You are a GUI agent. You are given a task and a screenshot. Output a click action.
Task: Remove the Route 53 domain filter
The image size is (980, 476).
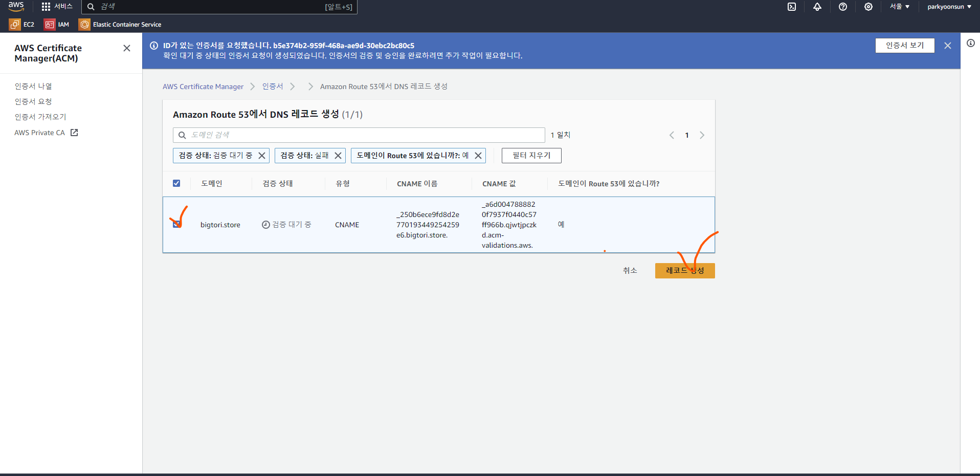click(478, 156)
